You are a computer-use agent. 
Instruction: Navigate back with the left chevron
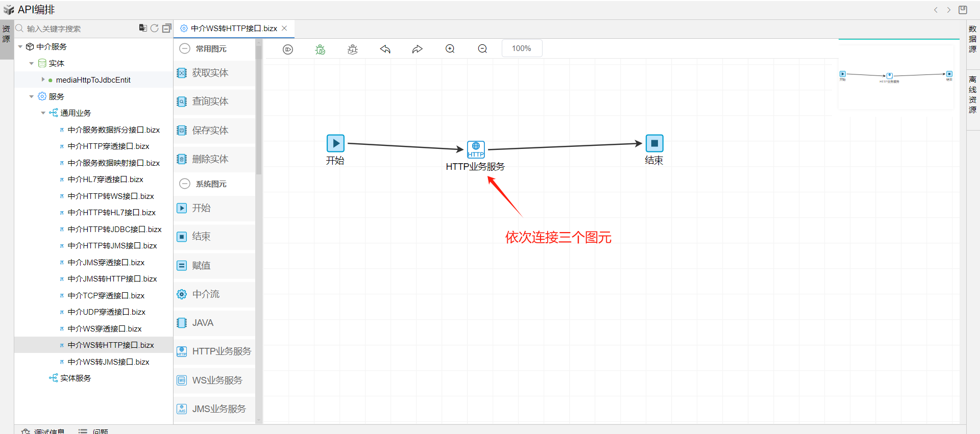(936, 10)
